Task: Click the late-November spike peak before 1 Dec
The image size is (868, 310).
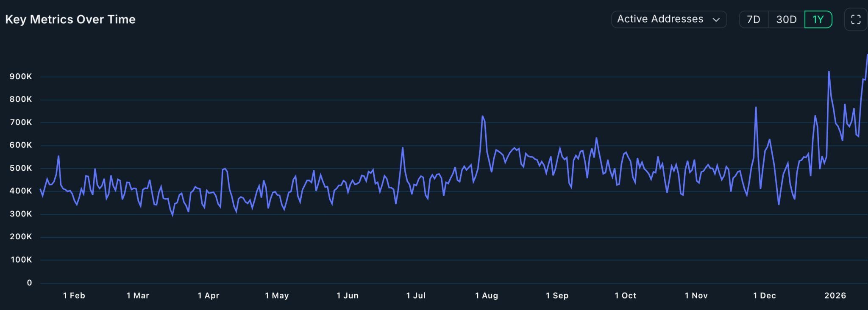Action: (756, 107)
